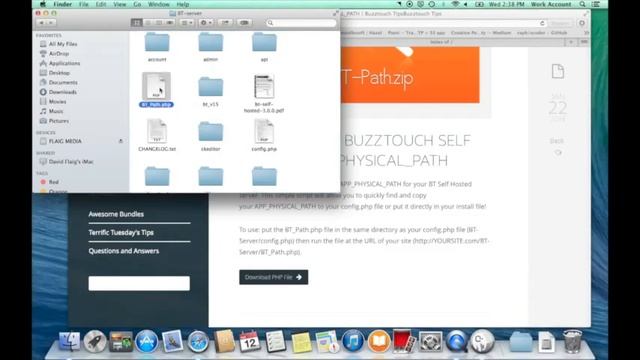Open the Edit menu
The width and height of the screenshot is (640, 360).
point(101,4)
